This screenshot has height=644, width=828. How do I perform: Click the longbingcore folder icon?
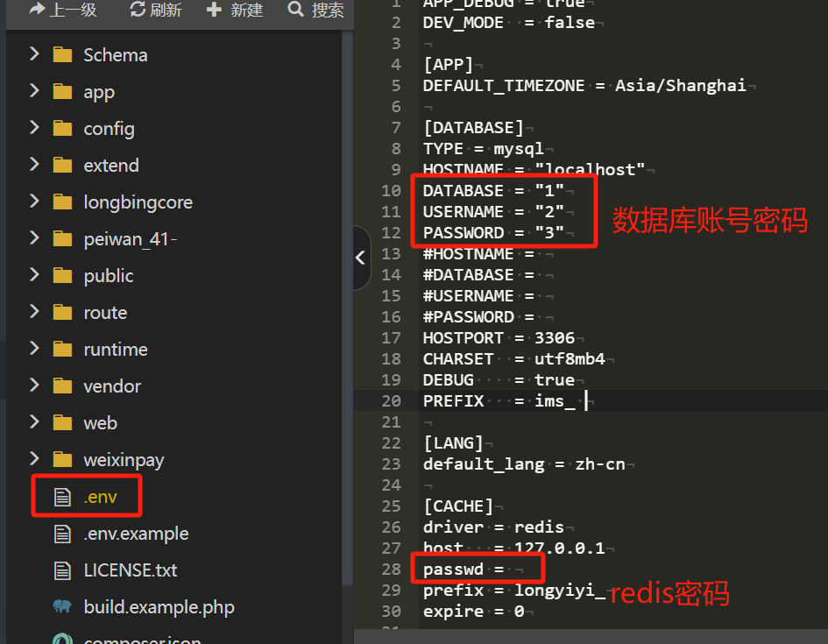(x=62, y=202)
